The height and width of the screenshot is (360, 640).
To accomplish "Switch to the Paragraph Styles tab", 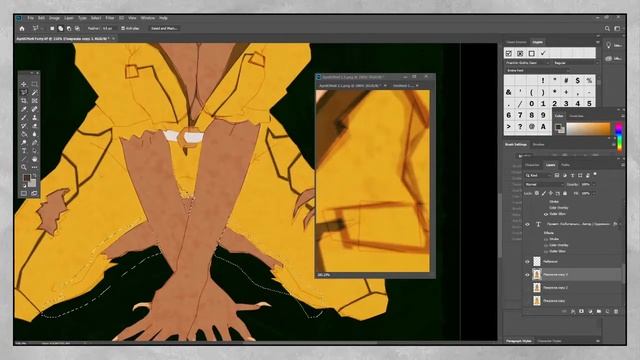I will 519,341.
